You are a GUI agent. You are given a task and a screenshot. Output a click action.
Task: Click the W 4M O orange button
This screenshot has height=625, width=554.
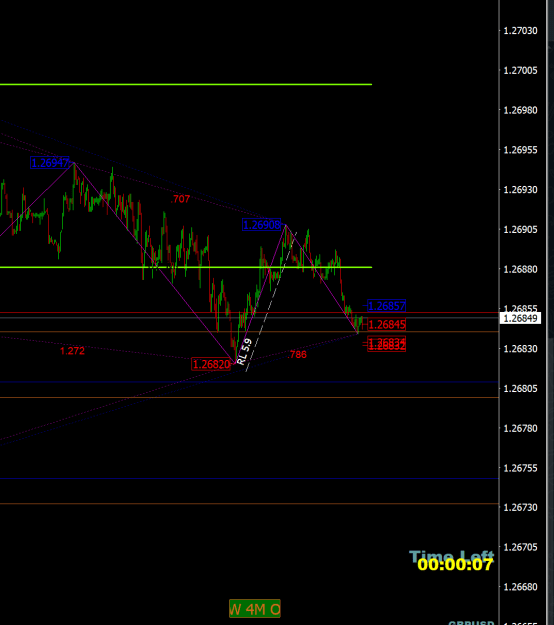pyautogui.click(x=255, y=609)
